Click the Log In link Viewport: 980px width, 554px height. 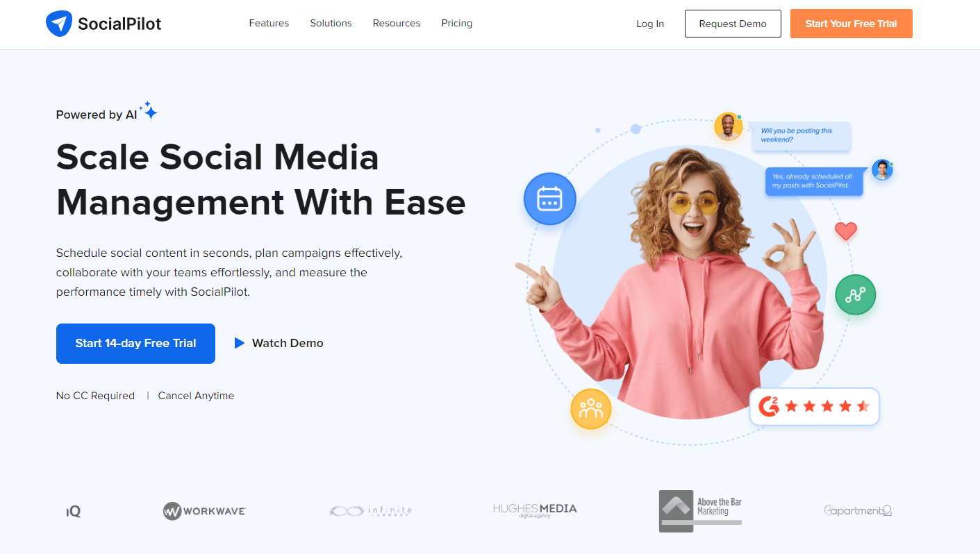[650, 24]
